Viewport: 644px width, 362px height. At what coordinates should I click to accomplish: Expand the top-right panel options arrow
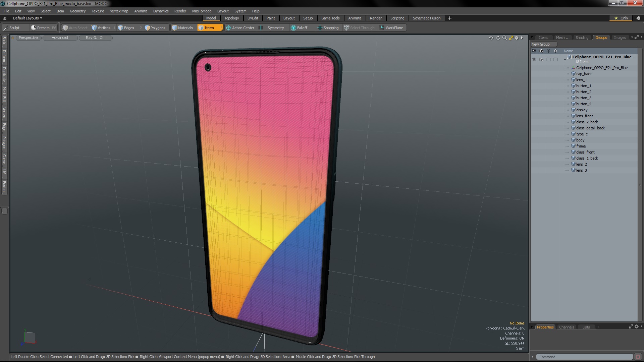[x=641, y=37]
